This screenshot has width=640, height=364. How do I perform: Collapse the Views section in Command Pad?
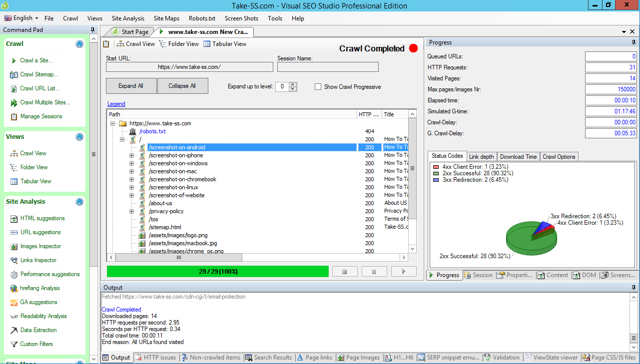[79, 137]
